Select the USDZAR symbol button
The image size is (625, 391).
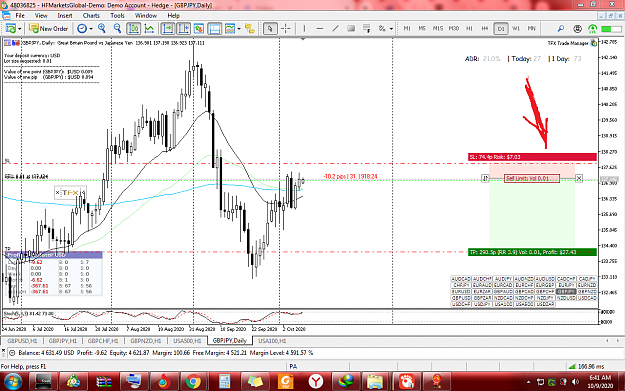tap(544, 304)
